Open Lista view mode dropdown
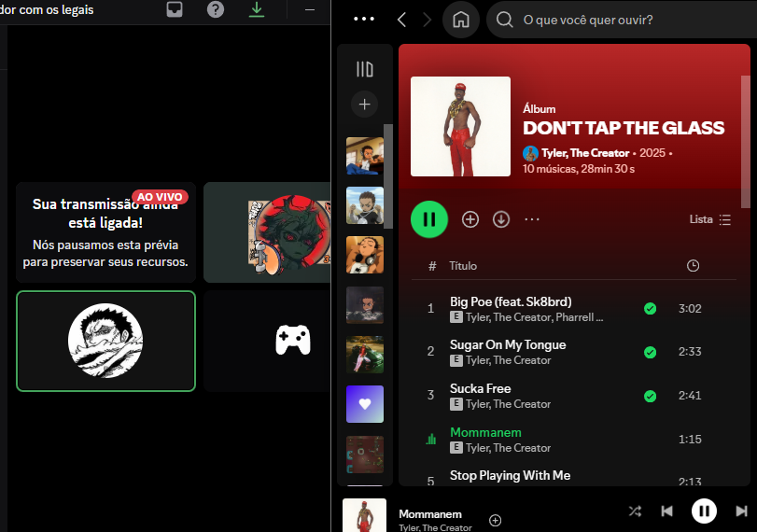757x532 pixels. pos(710,219)
